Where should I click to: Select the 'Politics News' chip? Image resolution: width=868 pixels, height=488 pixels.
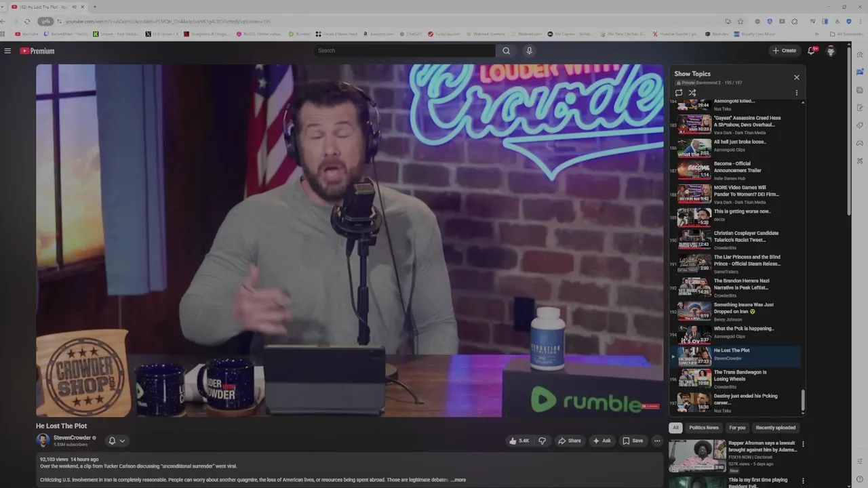pos(704,428)
